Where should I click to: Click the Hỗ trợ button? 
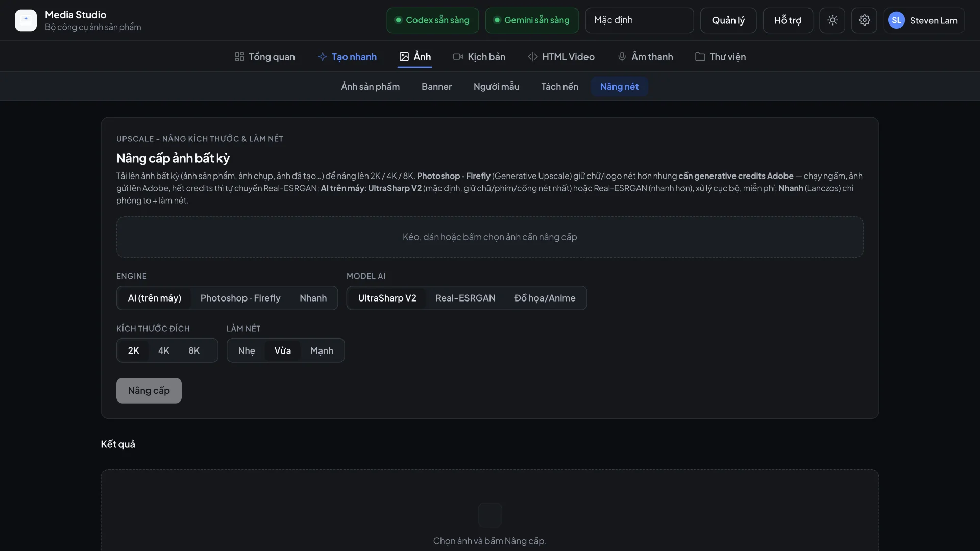coord(788,20)
